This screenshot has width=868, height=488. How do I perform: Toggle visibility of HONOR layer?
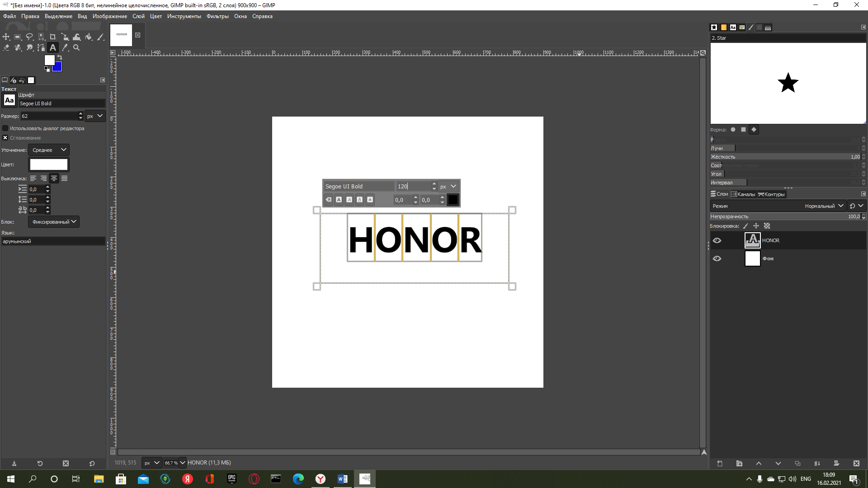coord(717,240)
